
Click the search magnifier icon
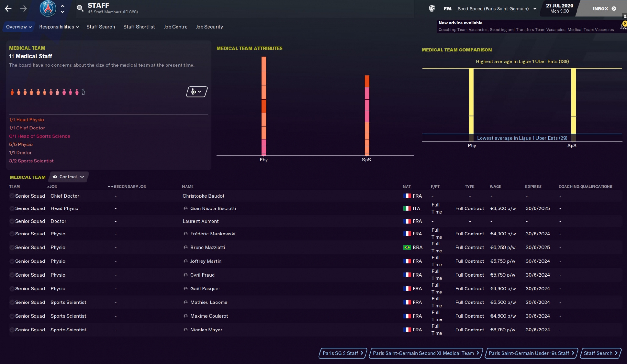(80, 8)
